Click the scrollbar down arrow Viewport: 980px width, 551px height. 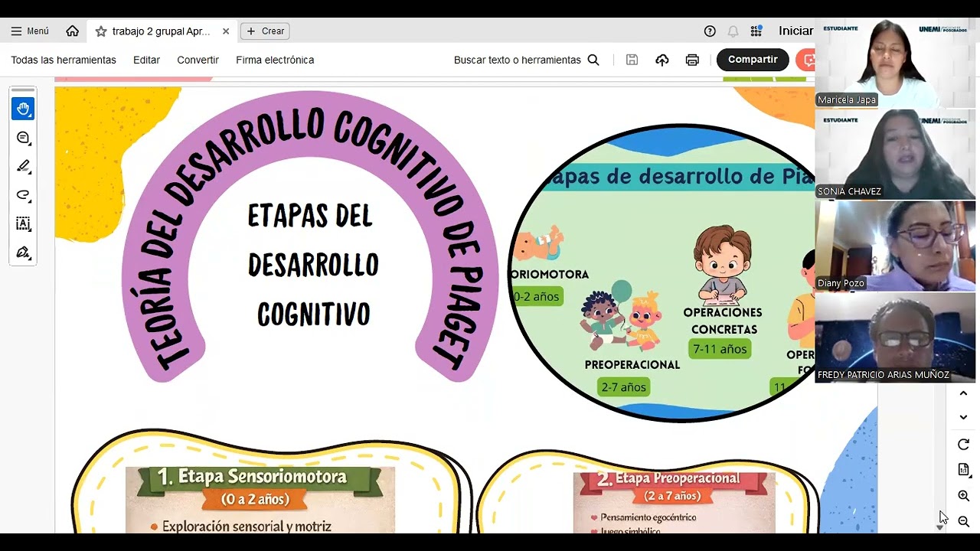pos(940,528)
